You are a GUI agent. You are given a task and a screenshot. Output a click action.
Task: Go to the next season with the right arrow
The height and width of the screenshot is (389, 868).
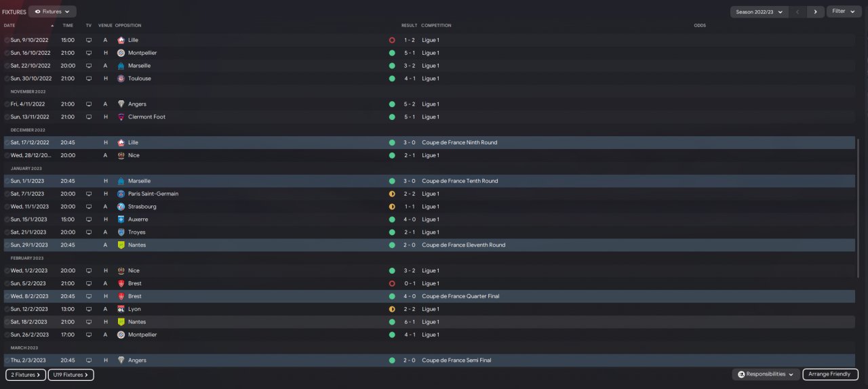click(x=815, y=12)
